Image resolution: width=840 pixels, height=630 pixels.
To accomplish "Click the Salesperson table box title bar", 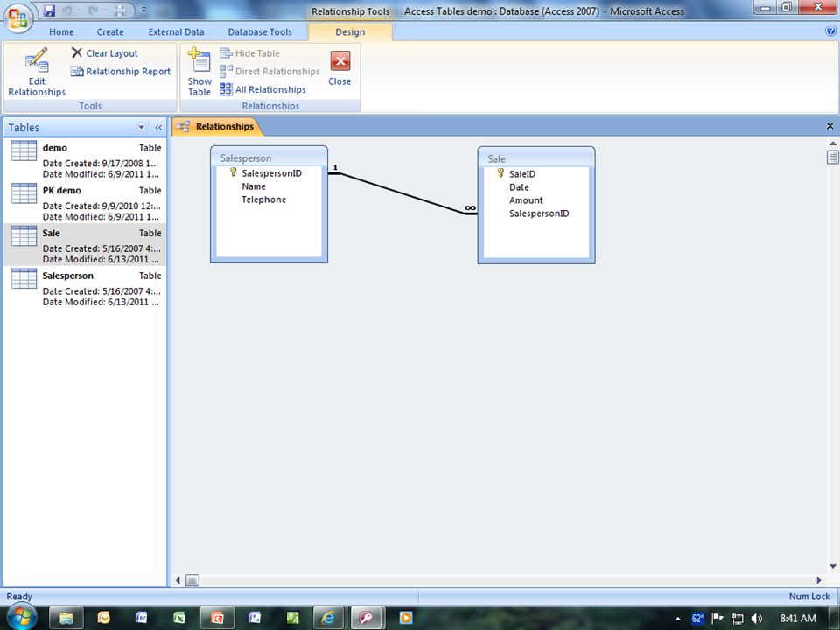I will click(269, 157).
